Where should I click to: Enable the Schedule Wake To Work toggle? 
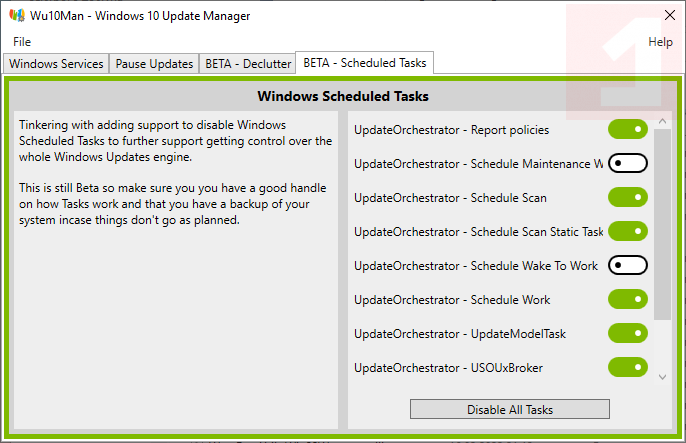628,266
